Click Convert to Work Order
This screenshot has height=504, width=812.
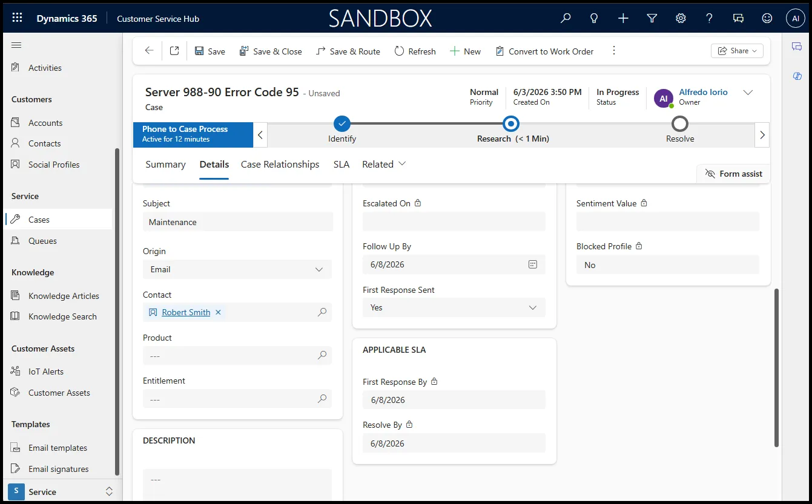click(x=544, y=51)
